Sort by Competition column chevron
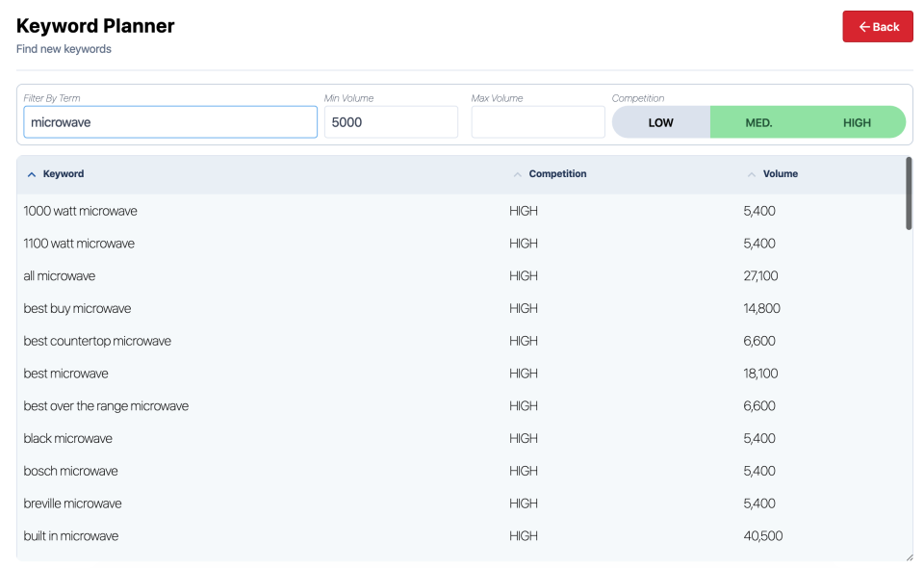 coord(518,174)
